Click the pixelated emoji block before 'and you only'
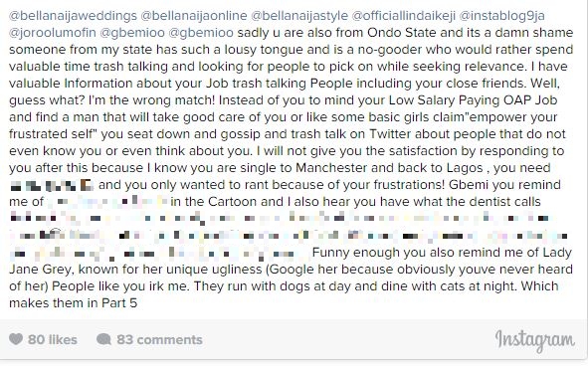 52,185
